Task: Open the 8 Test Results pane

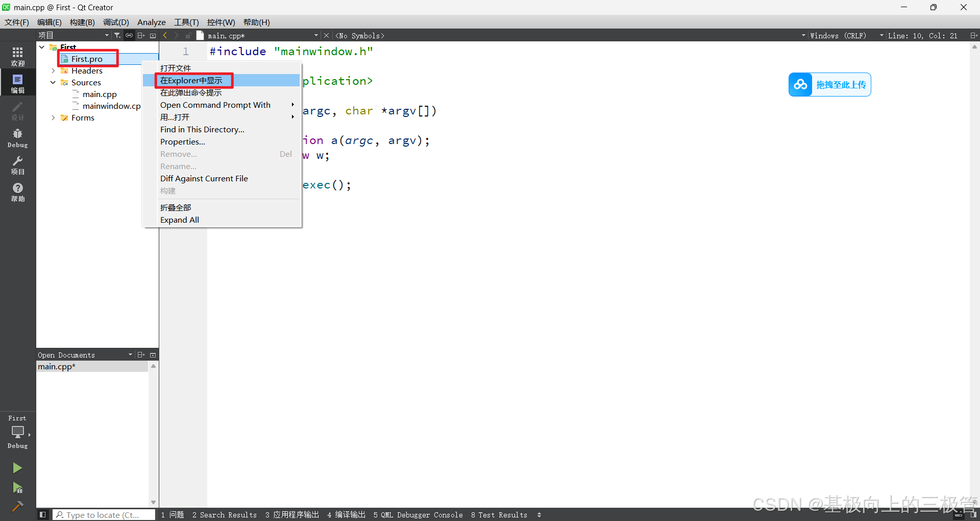Action: (x=499, y=514)
